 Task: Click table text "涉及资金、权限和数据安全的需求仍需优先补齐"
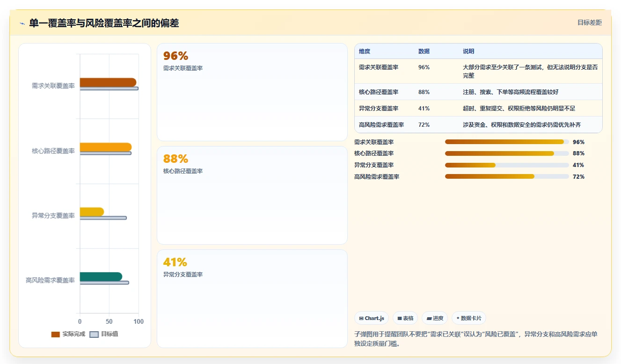click(522, 125)
